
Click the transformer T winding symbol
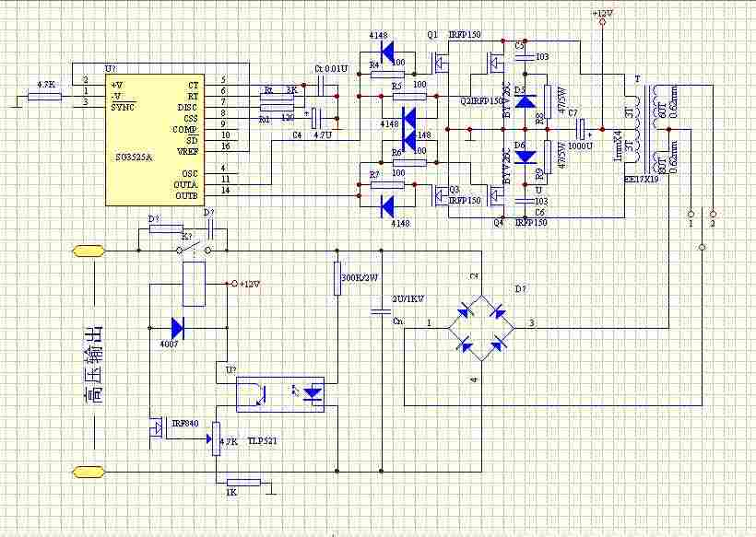coord(648,130)
